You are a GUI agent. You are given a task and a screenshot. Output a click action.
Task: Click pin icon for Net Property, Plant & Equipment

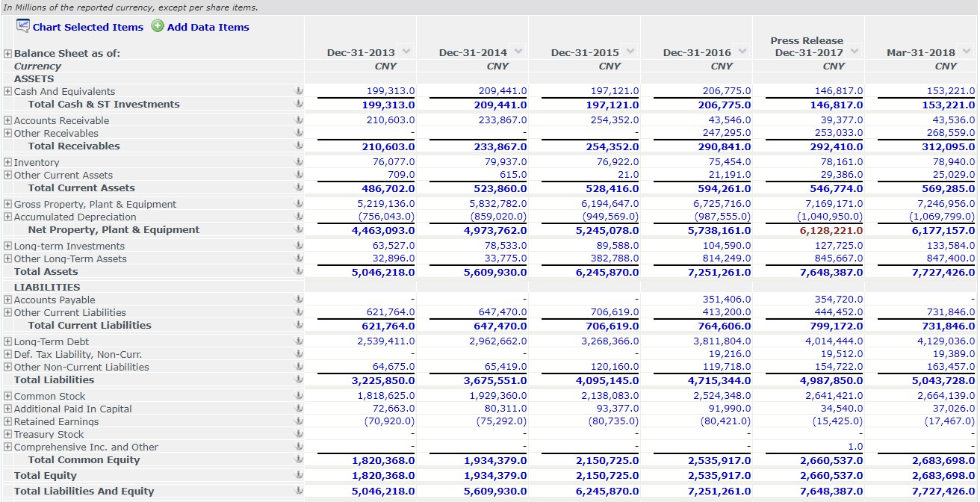point(299,229)
